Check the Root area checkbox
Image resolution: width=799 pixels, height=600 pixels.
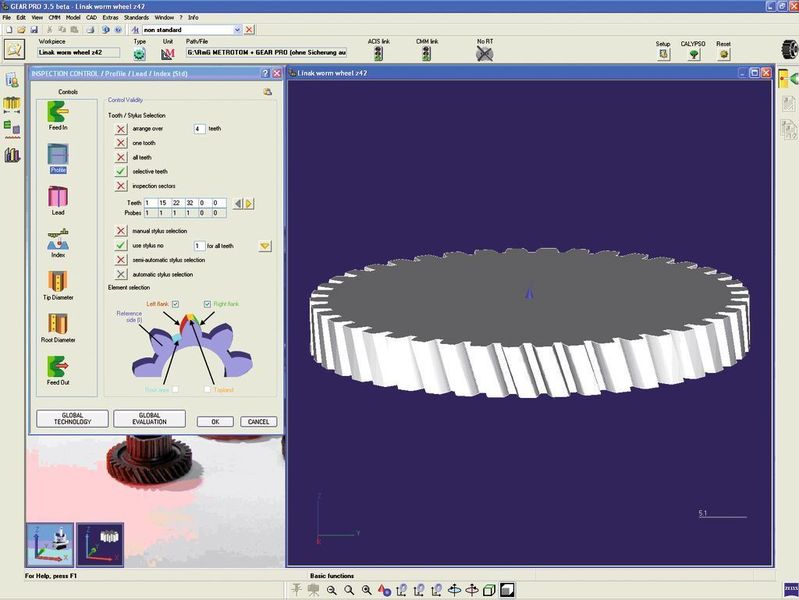(175, 389)
